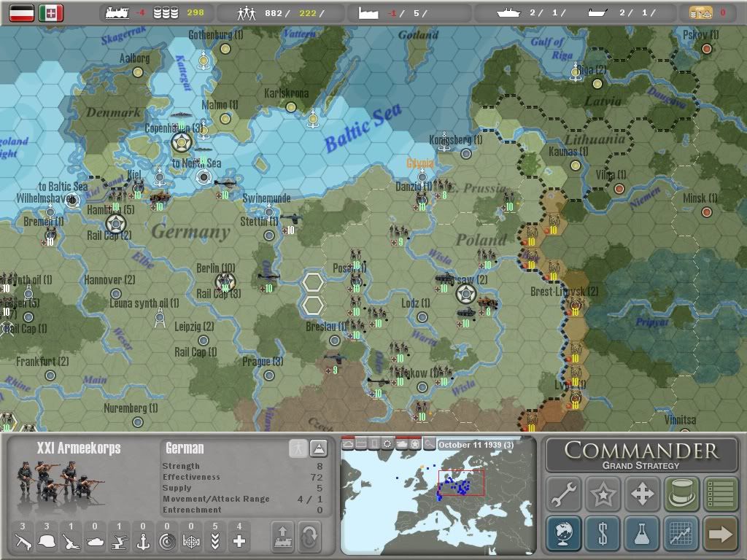Image resolution: width=747 pixels, height=560 pixels.
Task: Click the Commander Grand Strategy title banner
Action: pos(642,455)
